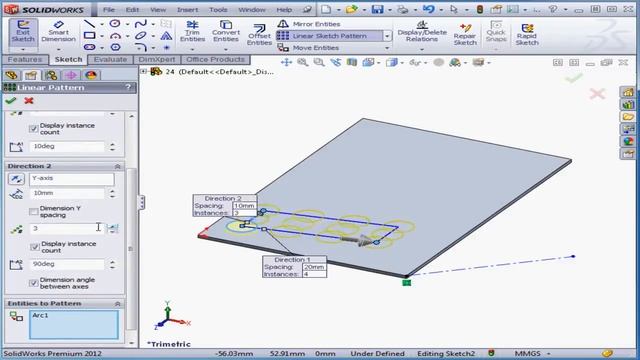Select Arc1 in Entities to Pattern list
Screen dimensions: 640x360
click(x=40, y=315)
